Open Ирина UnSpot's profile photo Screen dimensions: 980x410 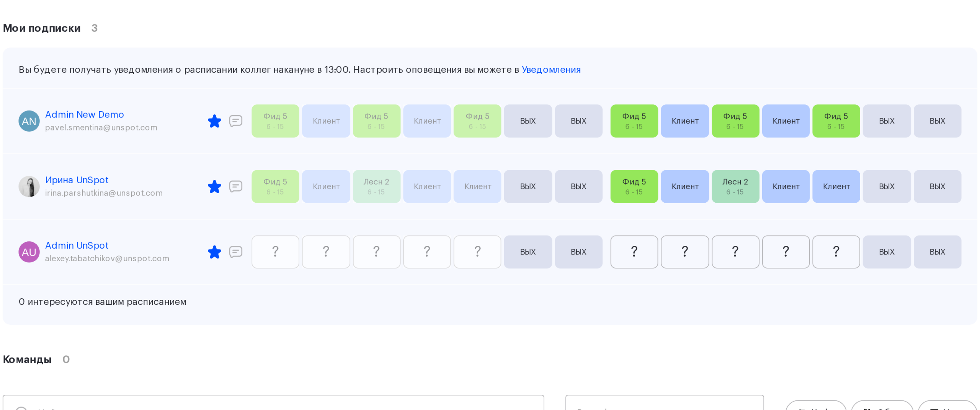pyautogui.click(x=29, y=186)
